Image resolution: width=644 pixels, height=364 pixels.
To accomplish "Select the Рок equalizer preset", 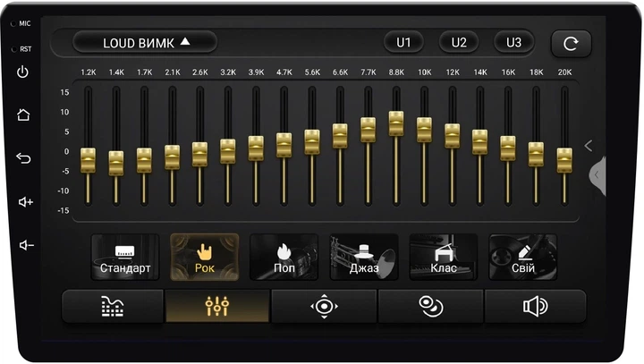I will 205,258.
